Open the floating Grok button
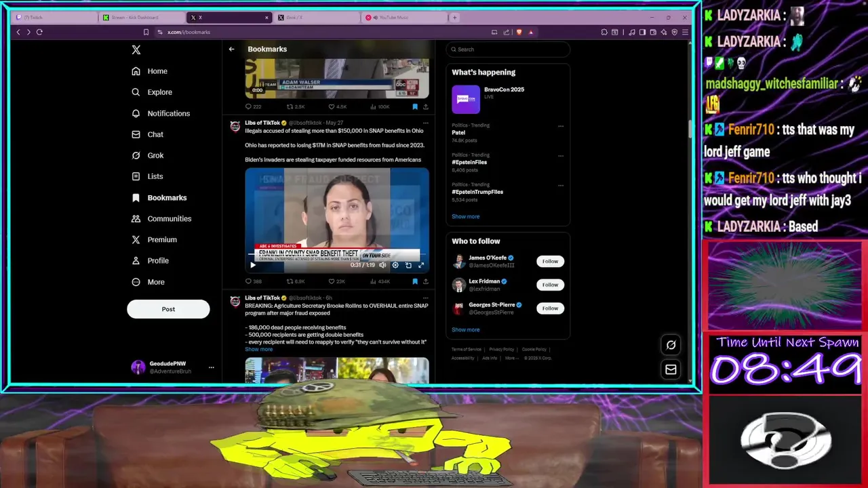 click(x=671, y=345)
